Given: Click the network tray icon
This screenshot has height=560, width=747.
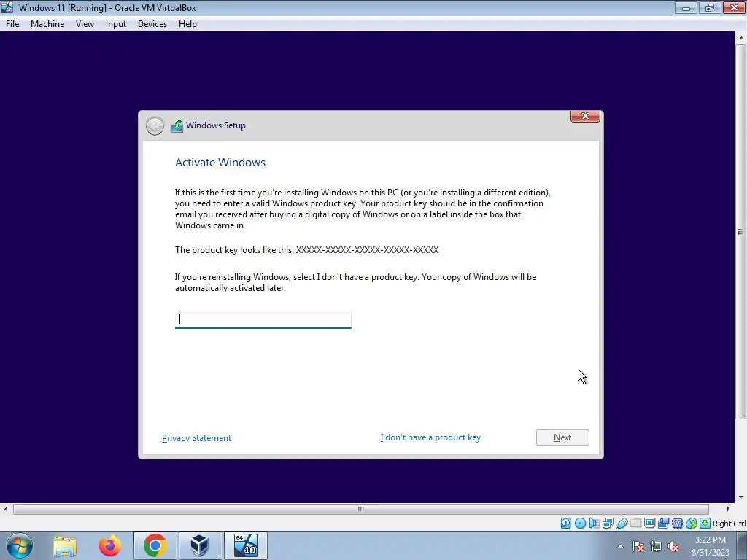Looking at the screenshot, I should pos(656,546).
